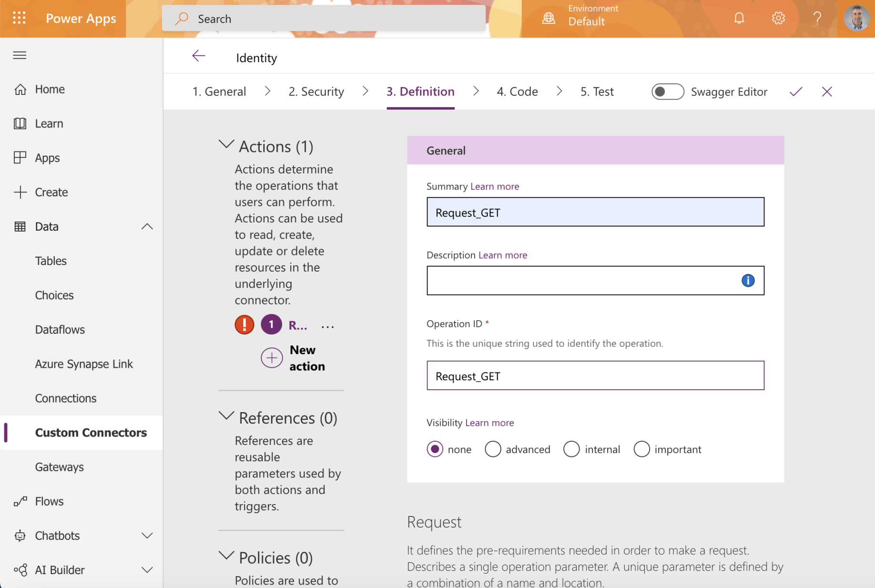Expand the Chatbots sidebar menu
This screenshot has height=588, width=875.
(x=147, y=536)
